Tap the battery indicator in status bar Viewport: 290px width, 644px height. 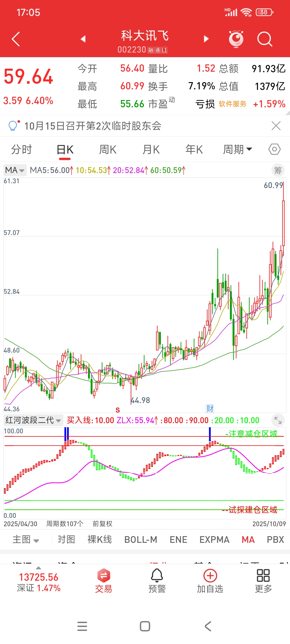264,12
